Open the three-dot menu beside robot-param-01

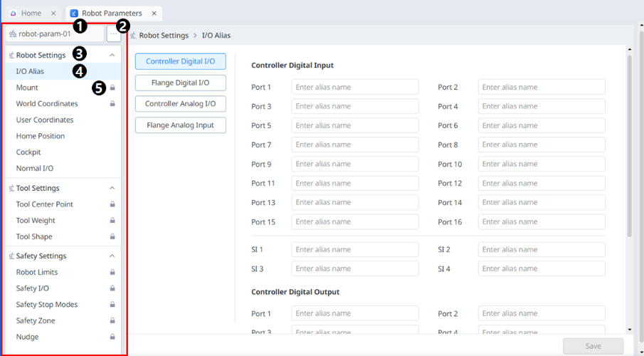tap(113, 33)
